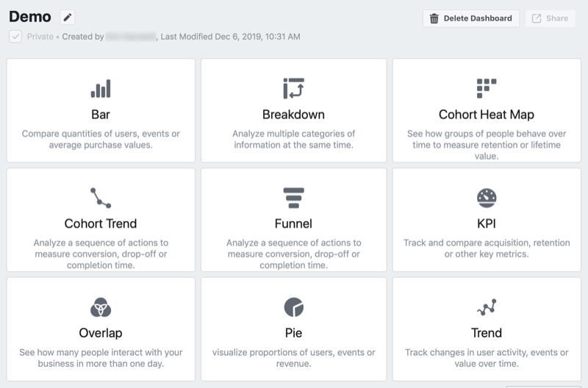Choose the KPI title label
588x388 pixels.
click(x=487, y=224)
